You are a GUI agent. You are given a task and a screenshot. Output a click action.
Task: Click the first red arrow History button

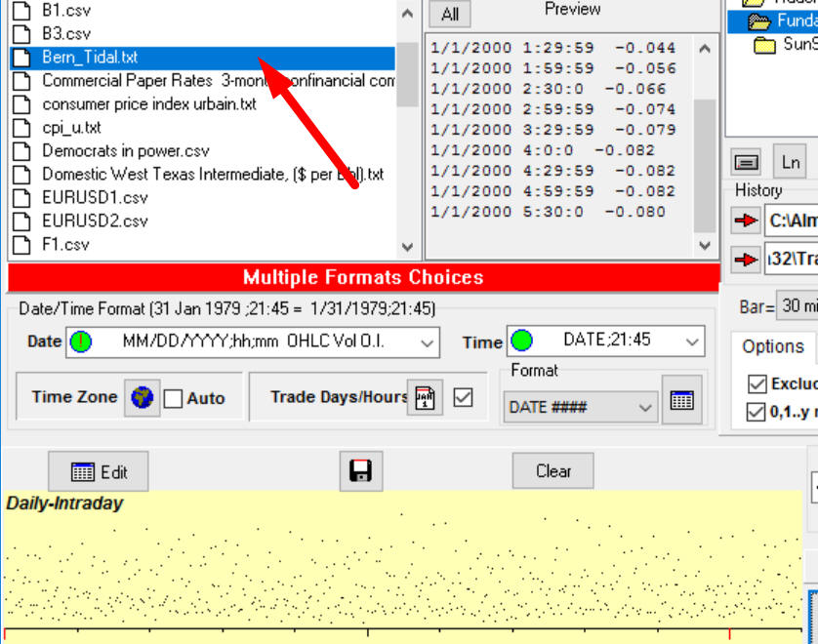click(746, 221)
